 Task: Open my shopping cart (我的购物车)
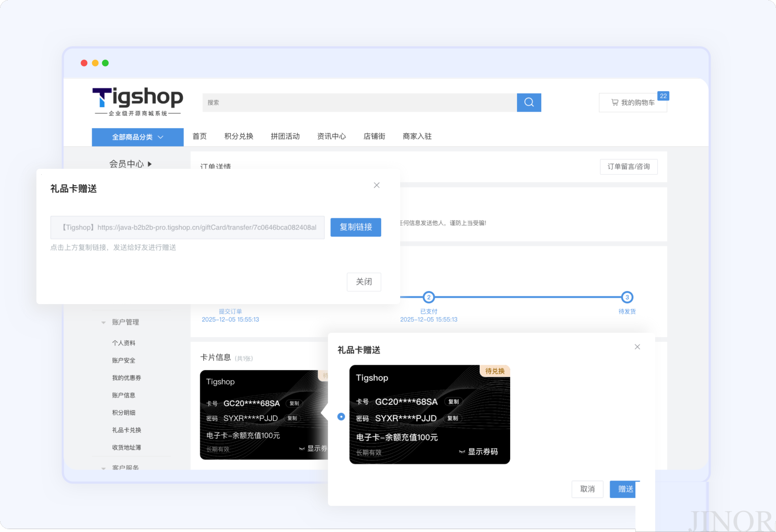tap(633, 103)
